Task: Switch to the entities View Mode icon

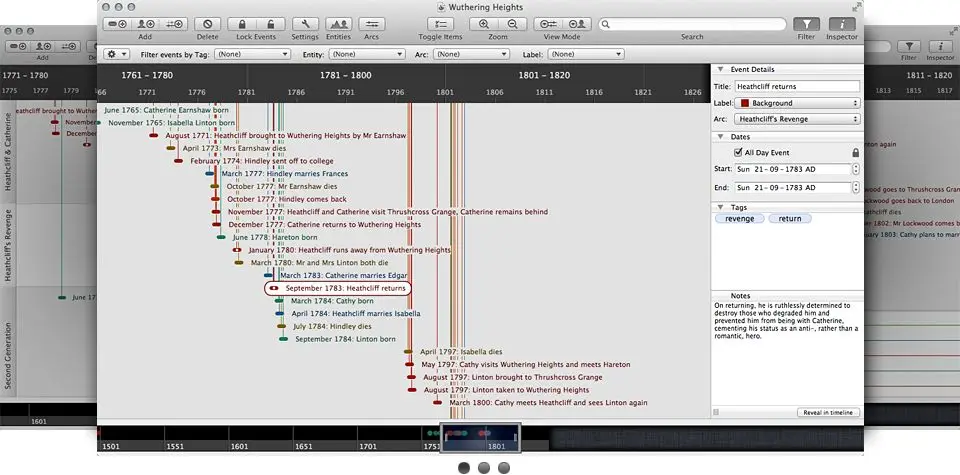Action: tap(576, 24)
